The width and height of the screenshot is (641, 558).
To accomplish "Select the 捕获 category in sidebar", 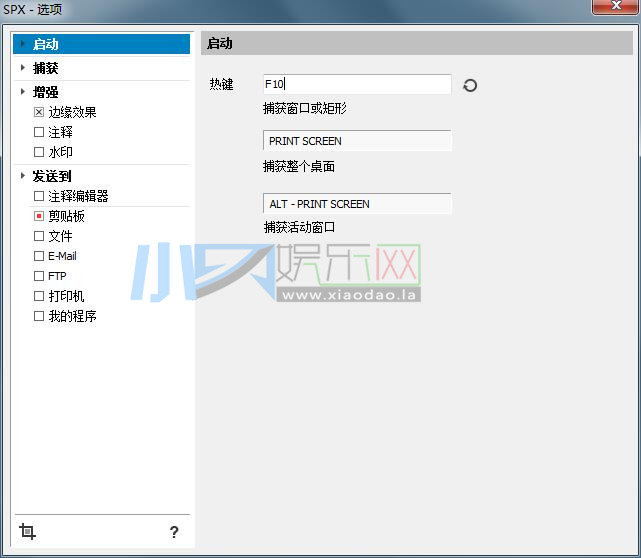I will click(x=46, y=68).
